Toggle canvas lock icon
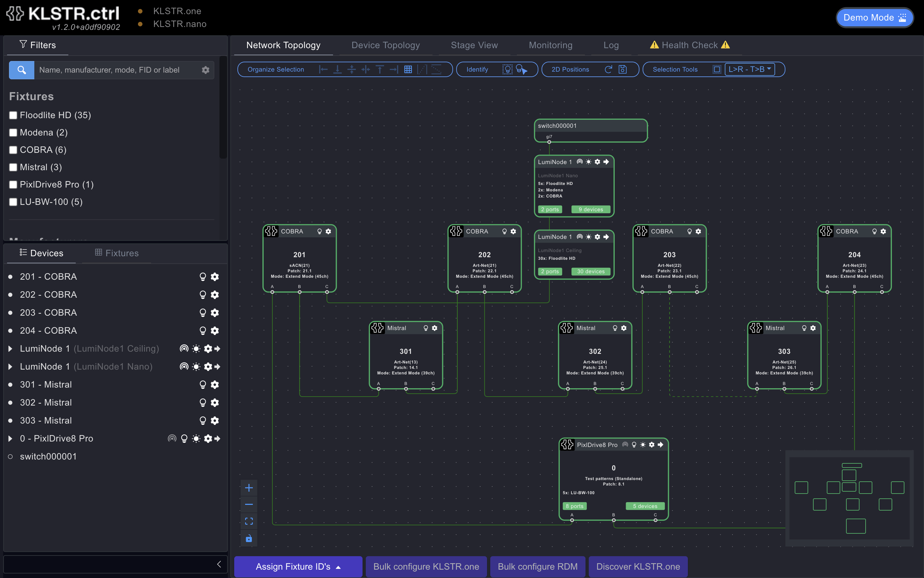This screenshot has height=578, width=924. click(249, 538)
